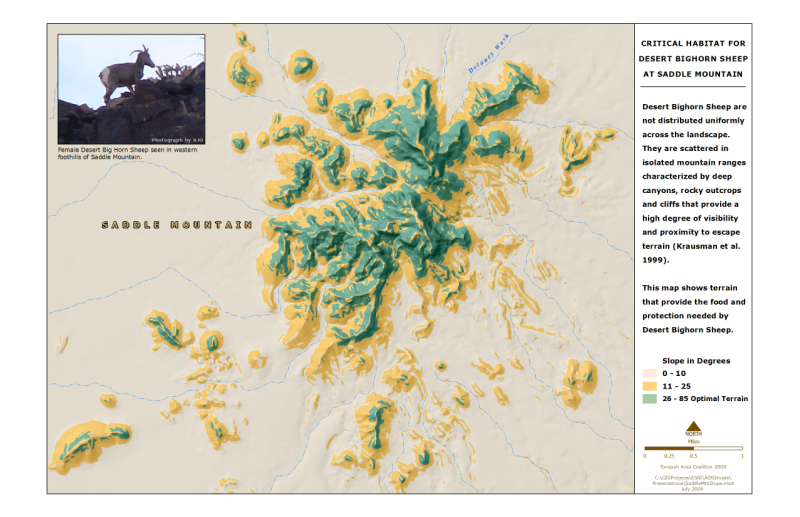Click the dark filled scale bar segment

[x=668, y=448]
